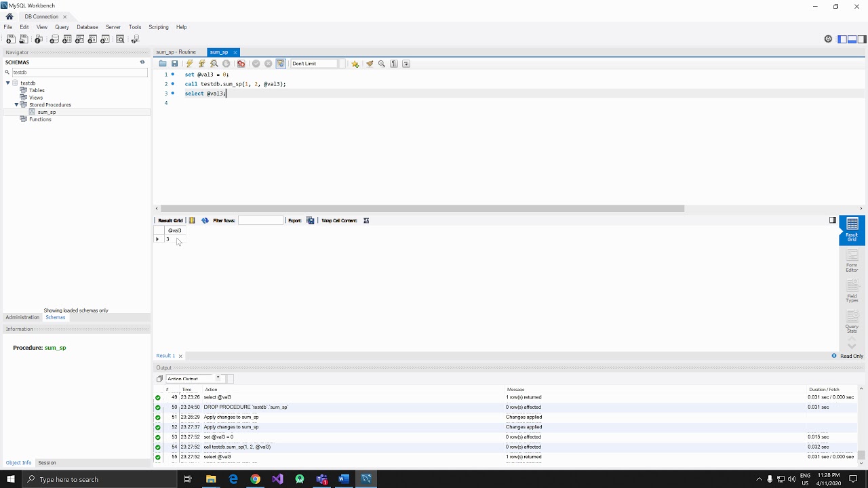The width and height of the screenshot is (868, 488).
Task: Export recordset to external file
Action: pyautogui.click(x=311, y=220)
